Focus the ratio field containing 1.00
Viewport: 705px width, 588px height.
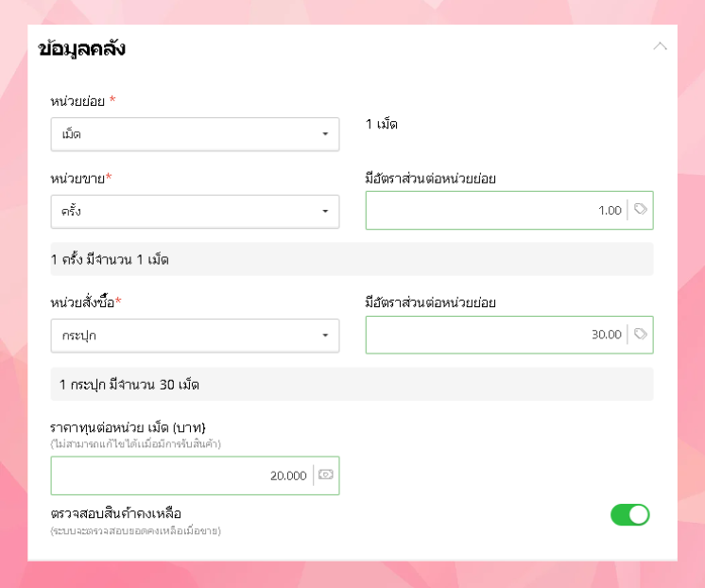[496, 210]
